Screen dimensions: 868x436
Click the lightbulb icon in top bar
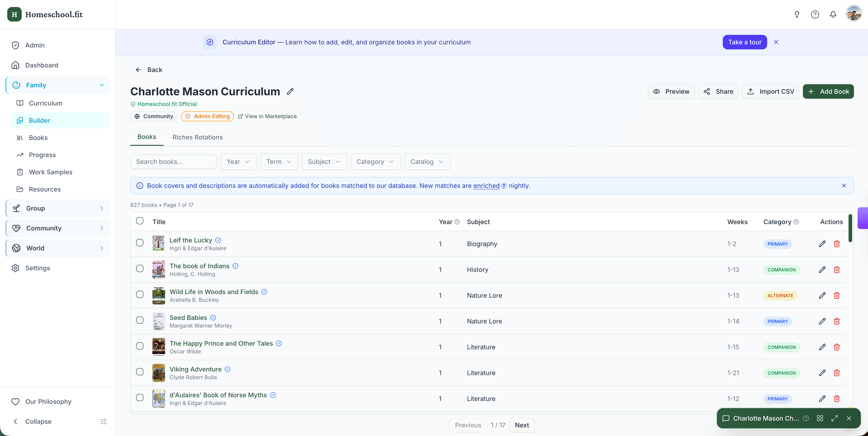pos(797,14)
